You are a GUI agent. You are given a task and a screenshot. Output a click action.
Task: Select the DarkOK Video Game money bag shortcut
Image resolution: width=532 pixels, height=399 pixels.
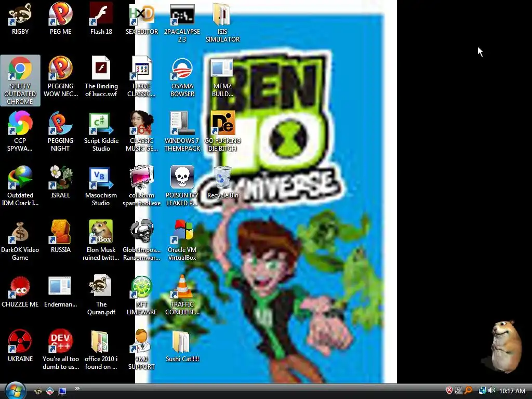point(20,241)
